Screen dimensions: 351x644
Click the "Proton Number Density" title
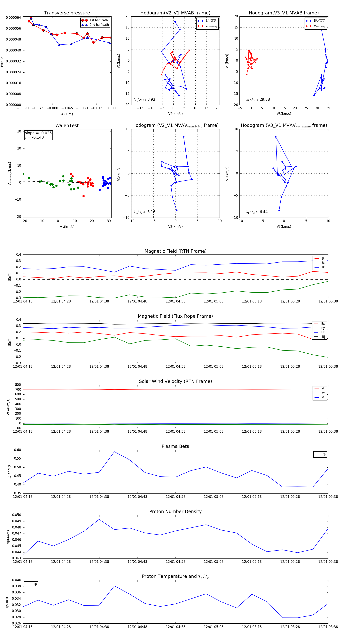point(175,511)
